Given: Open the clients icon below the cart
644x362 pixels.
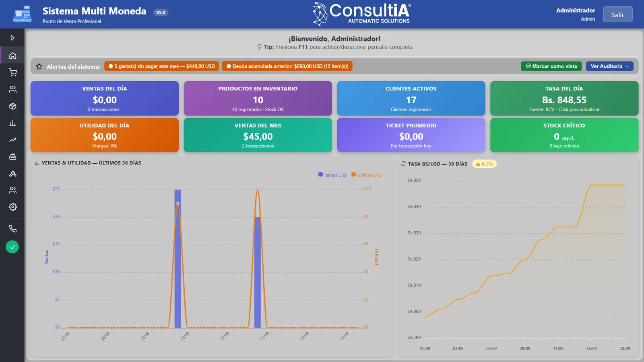Looking at the screenshot, I should (x=12, y=89).
